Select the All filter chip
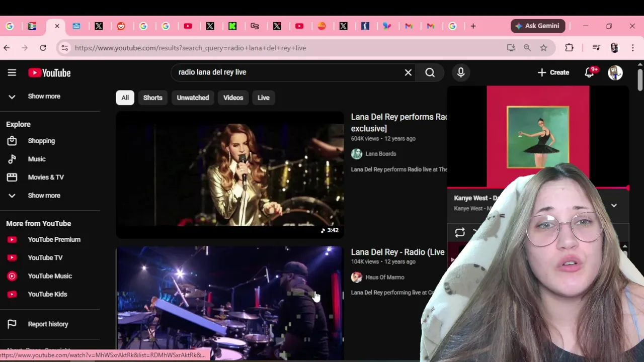Screen dimensions: 644x362 tap(125, 98)
